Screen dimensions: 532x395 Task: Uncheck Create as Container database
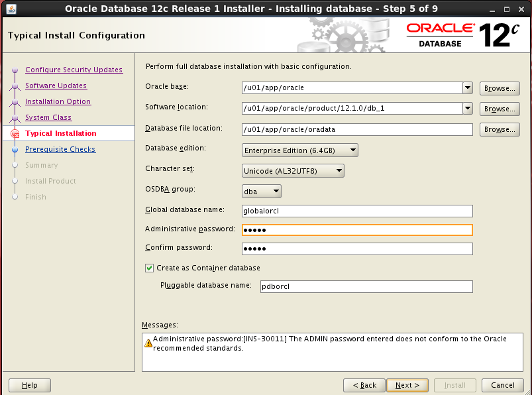[x=149, y=268]
